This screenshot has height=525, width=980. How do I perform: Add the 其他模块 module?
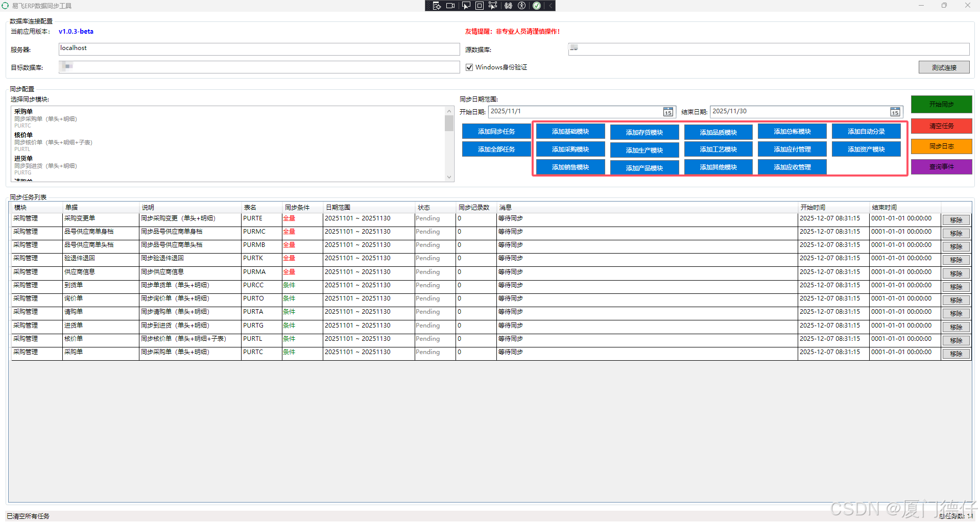[x=718, y=167]
